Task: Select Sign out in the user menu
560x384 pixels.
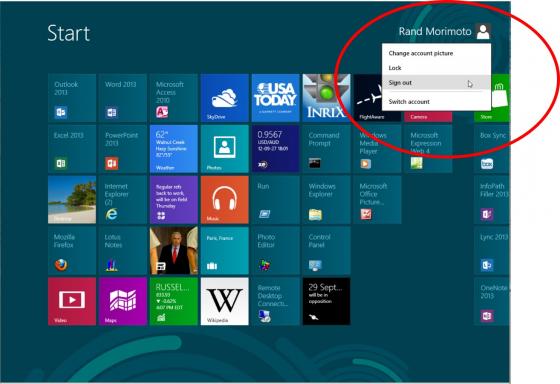Action: click(x=436, y=83)
